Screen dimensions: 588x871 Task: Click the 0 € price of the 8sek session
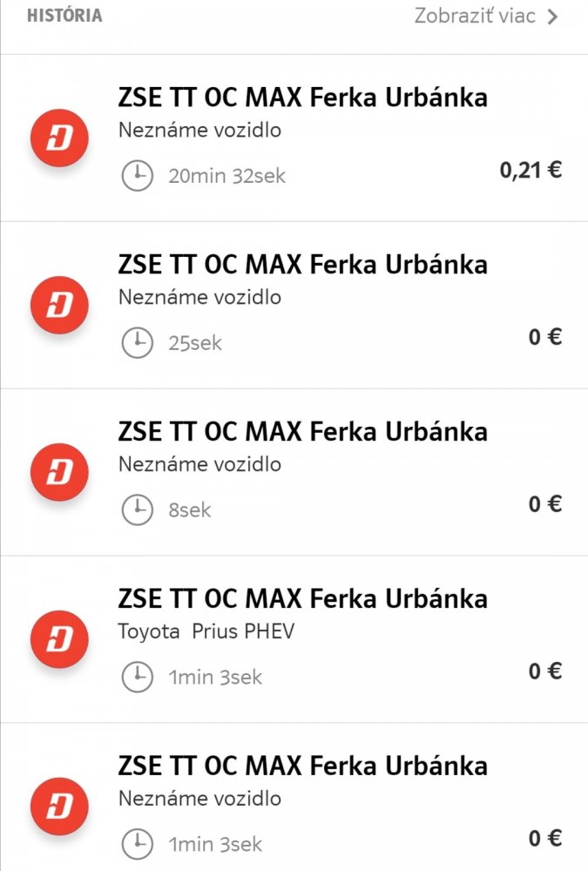tap(545, 503)
